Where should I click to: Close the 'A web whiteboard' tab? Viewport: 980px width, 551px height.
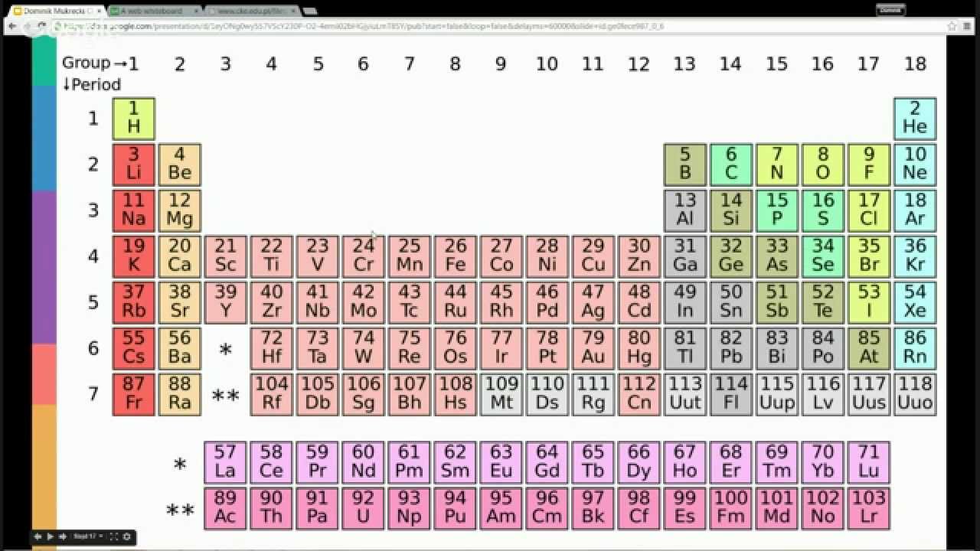click(195, 11)
